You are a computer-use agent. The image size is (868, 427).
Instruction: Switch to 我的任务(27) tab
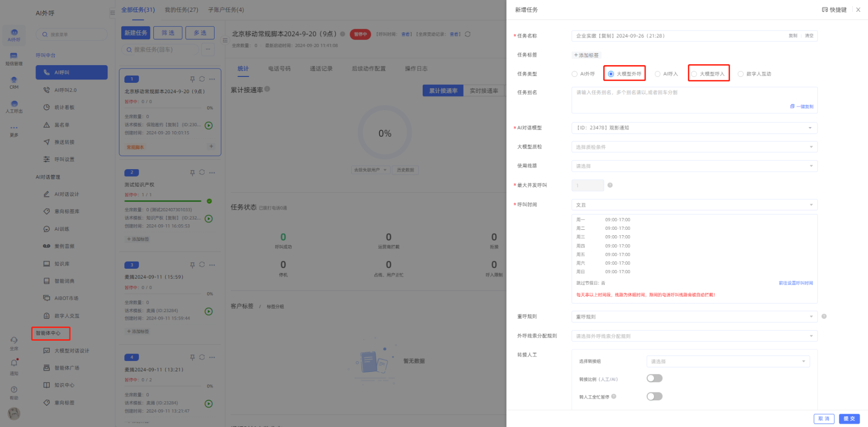(181, 10)
